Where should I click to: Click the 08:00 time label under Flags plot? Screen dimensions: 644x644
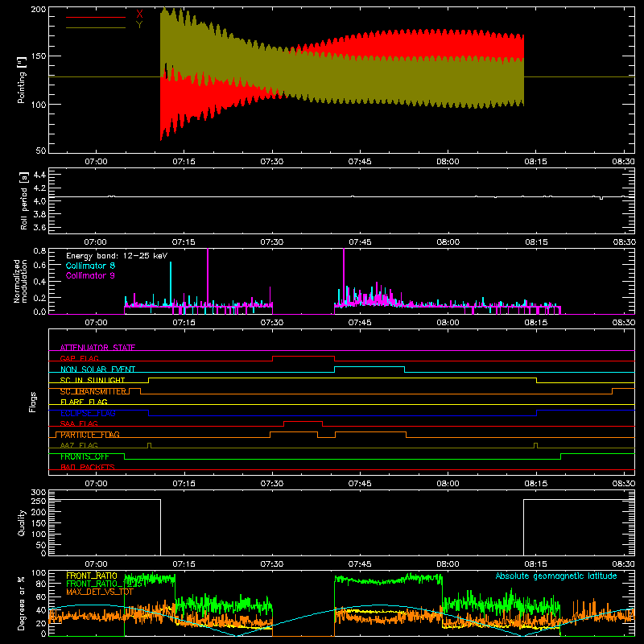coord(448,484)
